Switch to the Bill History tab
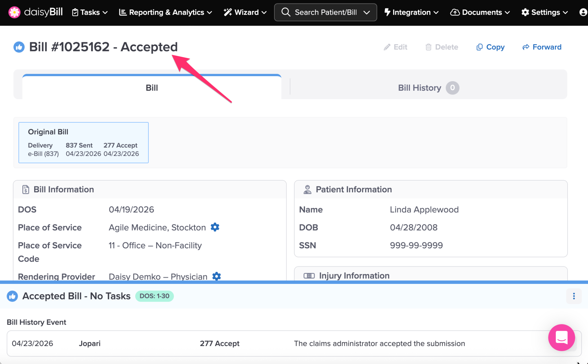The width and height of the screenshot is (588, 364). [428, 88]
